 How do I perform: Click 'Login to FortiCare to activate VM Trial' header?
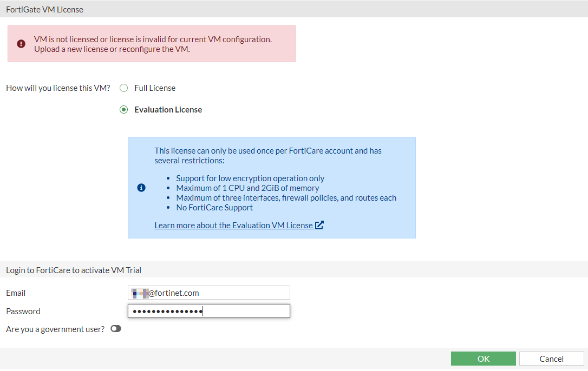74,270
